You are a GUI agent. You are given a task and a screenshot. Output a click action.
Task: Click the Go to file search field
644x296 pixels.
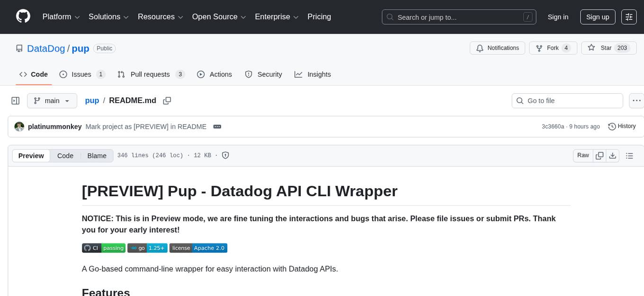567,100
